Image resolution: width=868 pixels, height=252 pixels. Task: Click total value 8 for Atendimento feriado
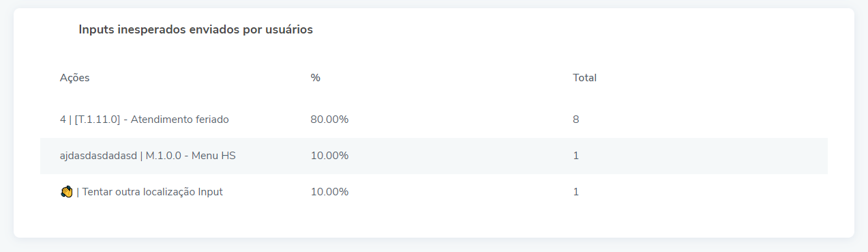click(576, 120)
